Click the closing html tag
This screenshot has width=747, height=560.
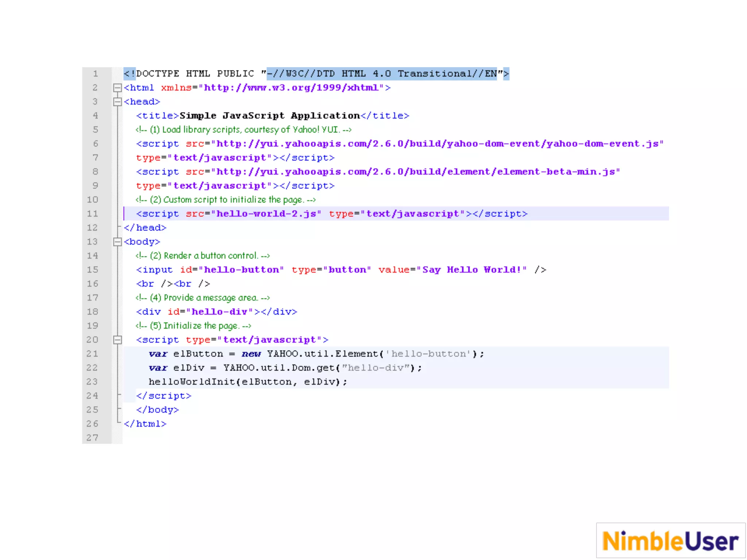pos(145,424)
